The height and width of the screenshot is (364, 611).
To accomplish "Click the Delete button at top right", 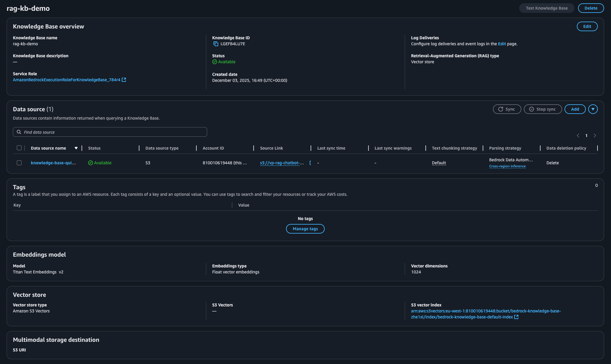I will (x=591, y=8).
